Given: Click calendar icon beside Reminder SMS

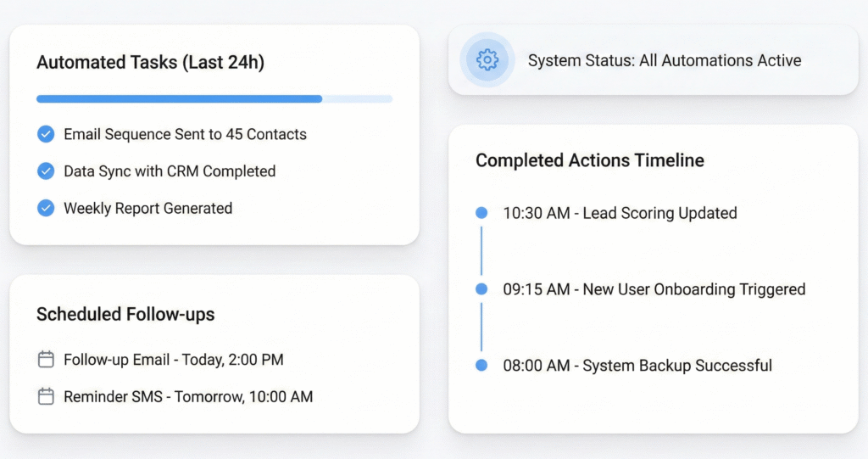Looking at the screenshot, I should coord(46,396).
